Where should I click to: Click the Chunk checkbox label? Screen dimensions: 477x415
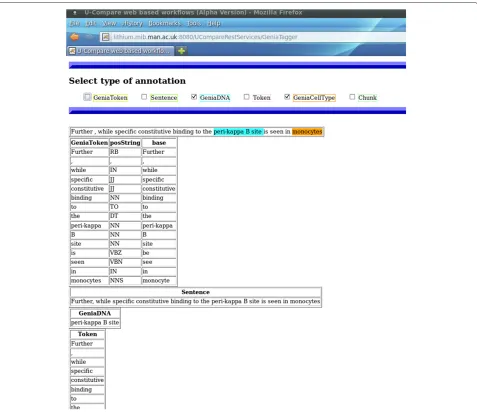tap(367, 98)
